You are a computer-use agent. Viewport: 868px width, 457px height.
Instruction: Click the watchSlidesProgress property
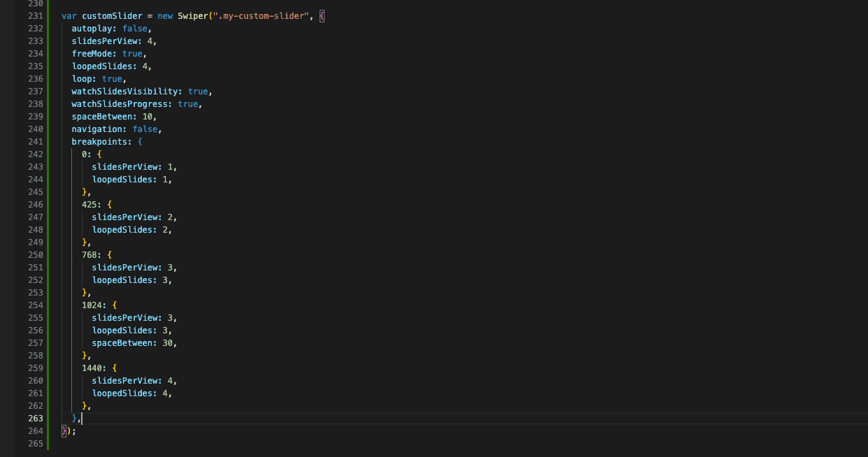click(122, 104)
